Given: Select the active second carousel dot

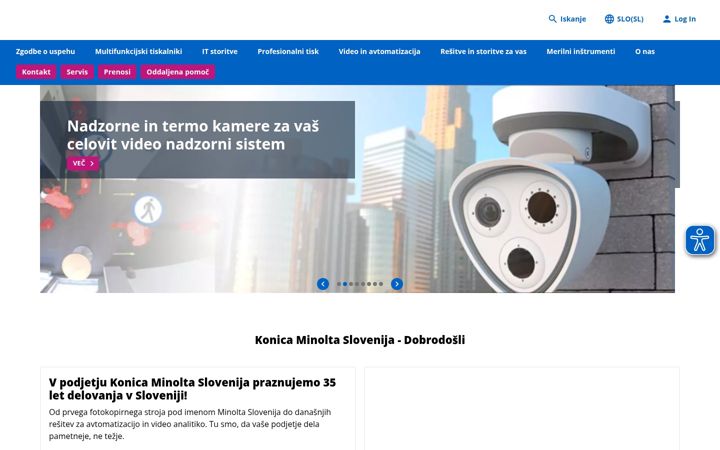Looking at the screenshot, I should (345, 284).
